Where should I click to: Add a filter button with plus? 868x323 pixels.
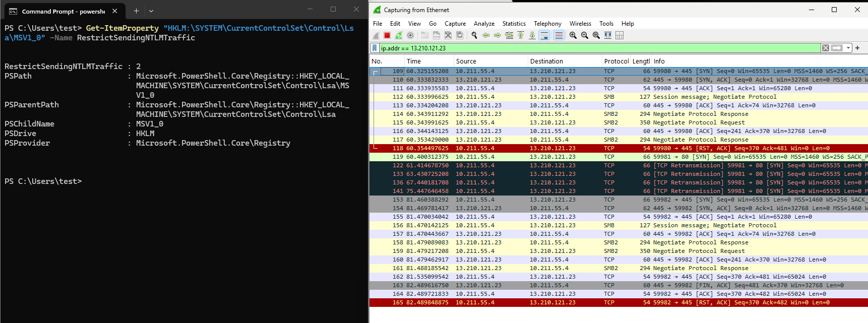[857, 48]
